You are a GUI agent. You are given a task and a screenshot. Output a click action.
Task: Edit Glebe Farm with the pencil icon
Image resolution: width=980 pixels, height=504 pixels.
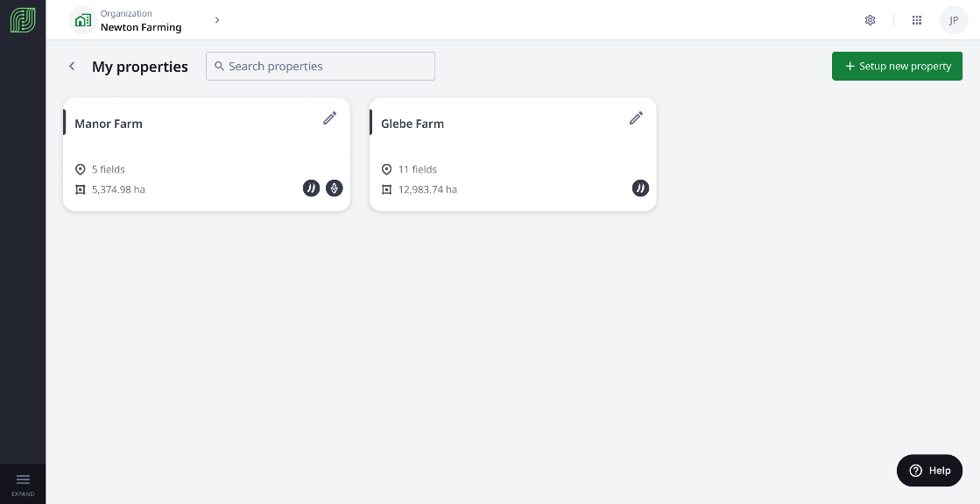pyautogui.click(x=637, y=118)
